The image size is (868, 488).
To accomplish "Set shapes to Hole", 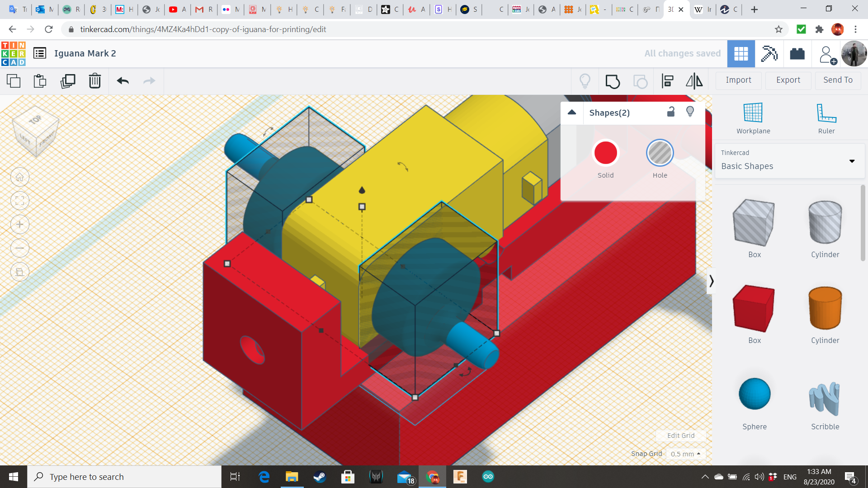I will point(660,153).
